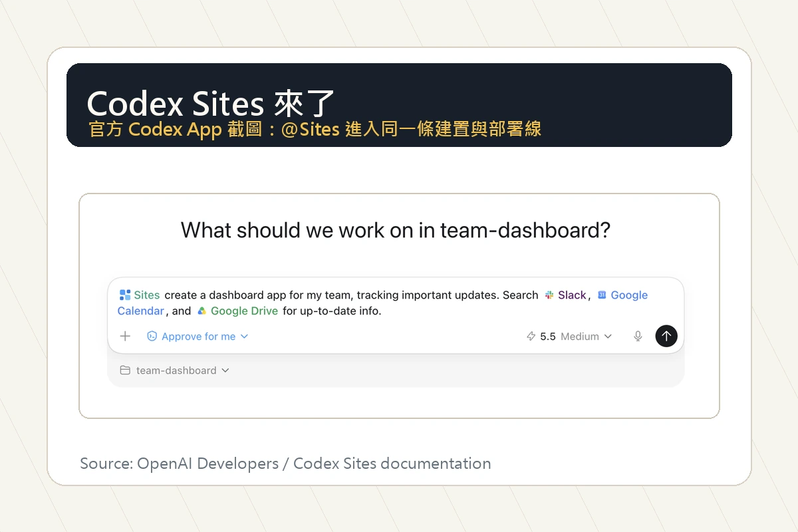Click the Google Drive mention text
The height and width of the screenshot is (532, 798).
[244, 311]
